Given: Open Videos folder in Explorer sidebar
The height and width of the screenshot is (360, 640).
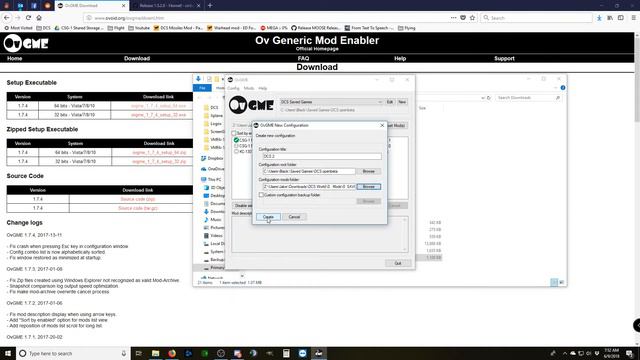Looking at the screenshot, I should point(213,236).
